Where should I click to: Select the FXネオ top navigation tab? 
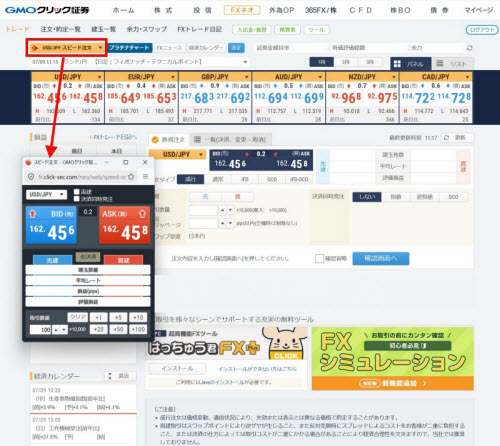tap(242, 10)
